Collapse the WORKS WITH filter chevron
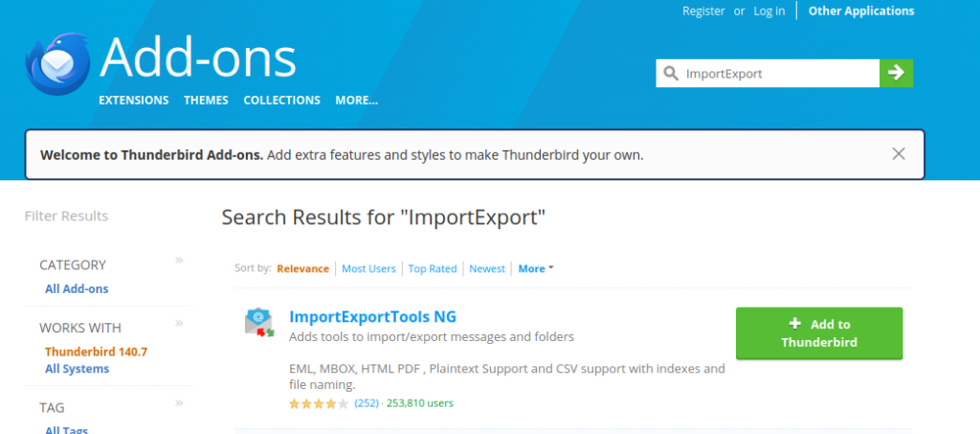The image size is (980, 434). coord(179,323)
